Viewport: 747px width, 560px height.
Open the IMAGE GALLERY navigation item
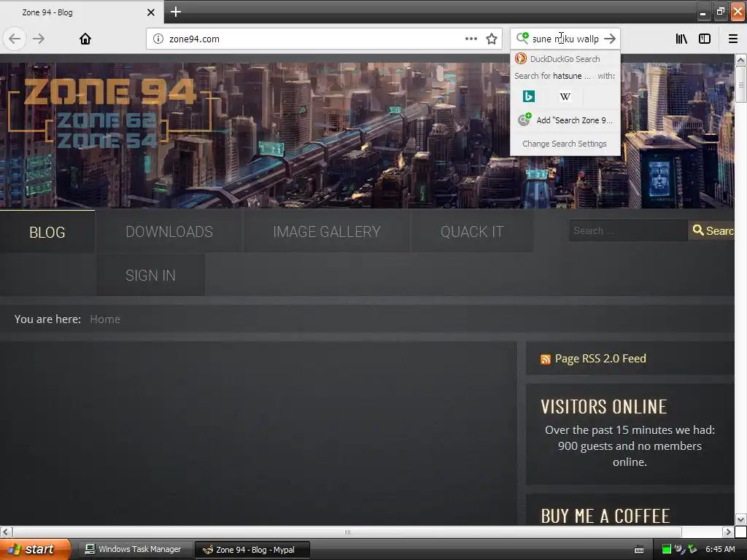coord(327,232)
